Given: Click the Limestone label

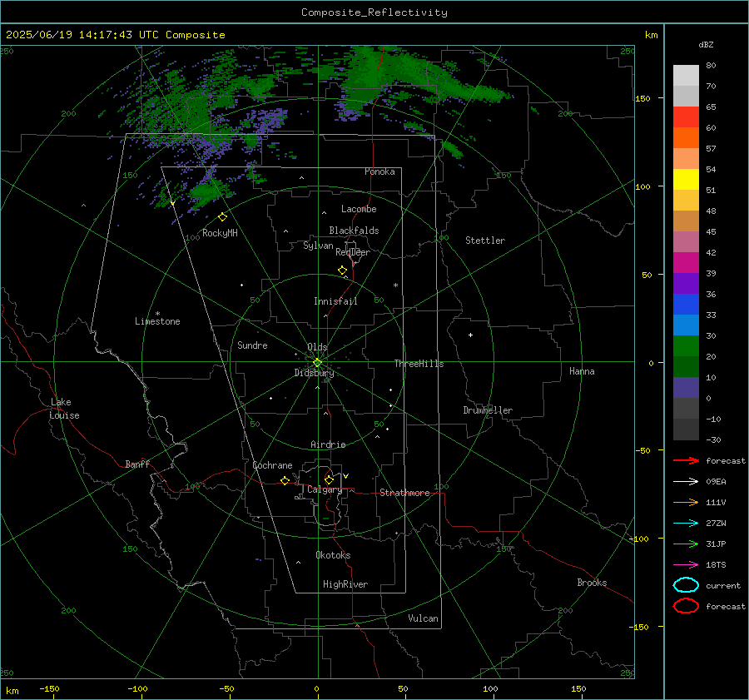Looking at the screenshot, I should [x=157, y=321].
